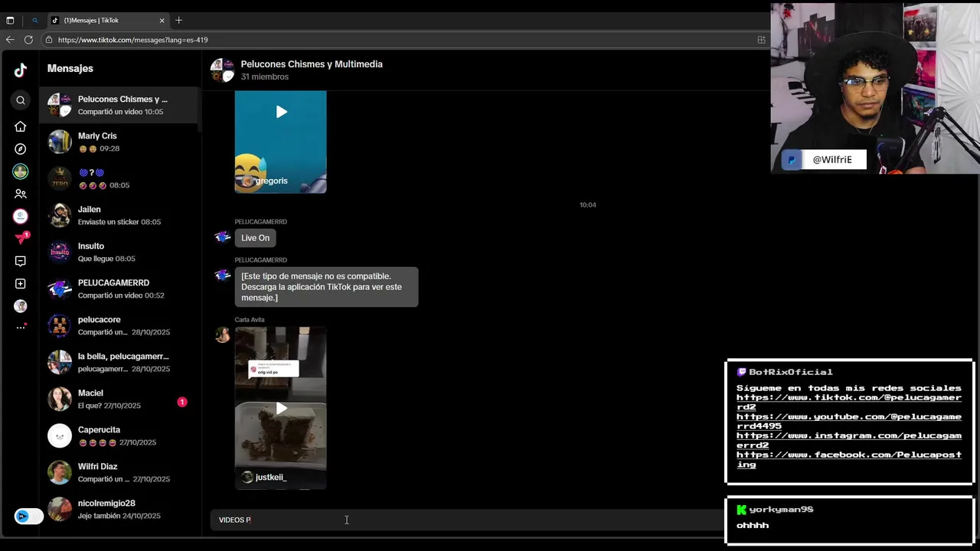Open the browser tab actions icon
Image resolution: width=980 pixels, height=551 pixels.
pyautogui.click(x=10, y=21)
